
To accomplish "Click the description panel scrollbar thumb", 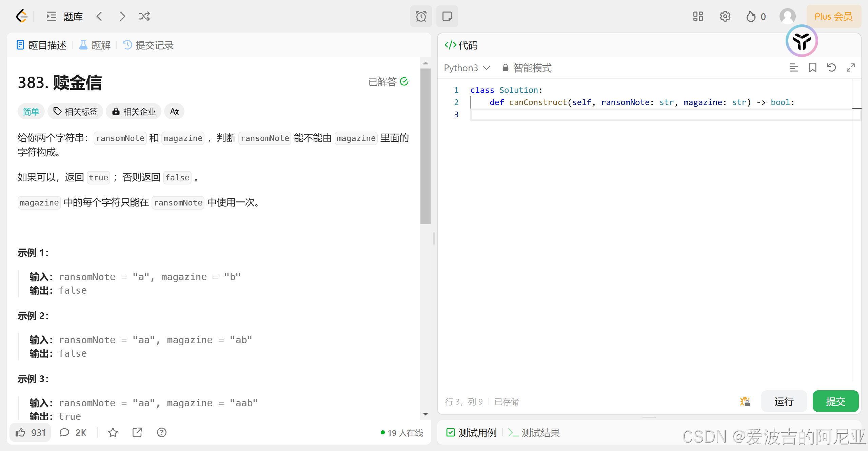I will pos(425,146).
